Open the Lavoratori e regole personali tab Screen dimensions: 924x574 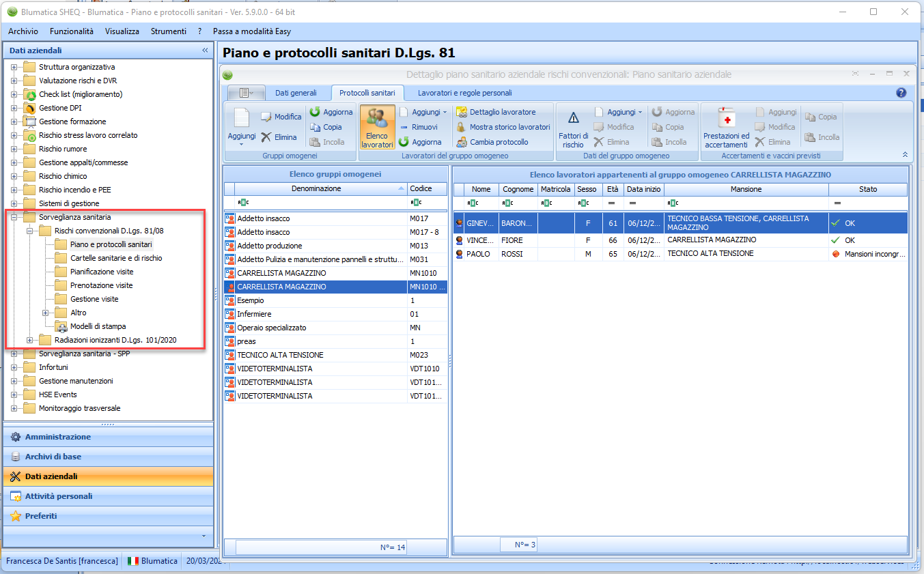click(464, 93)
